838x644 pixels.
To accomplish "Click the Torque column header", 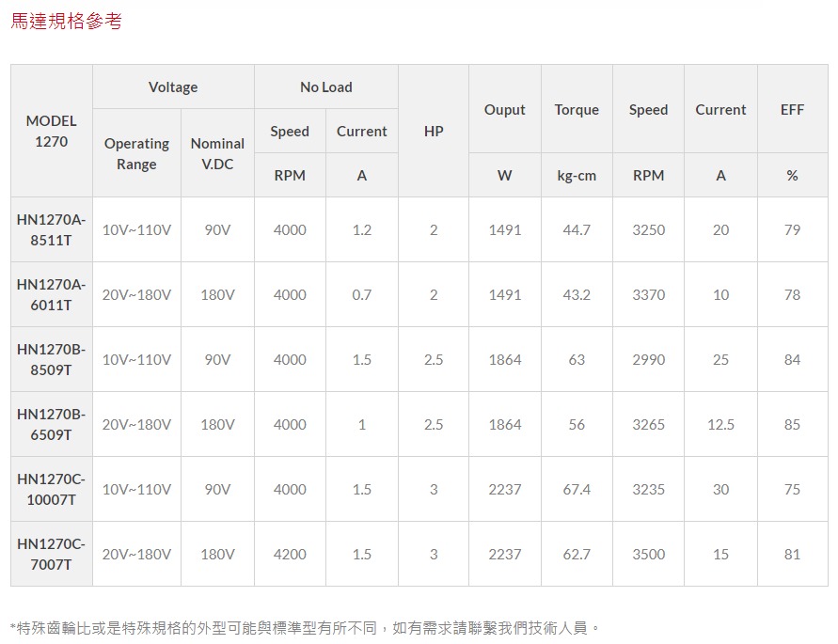I will pyautogui.click(x=577, y=110).
